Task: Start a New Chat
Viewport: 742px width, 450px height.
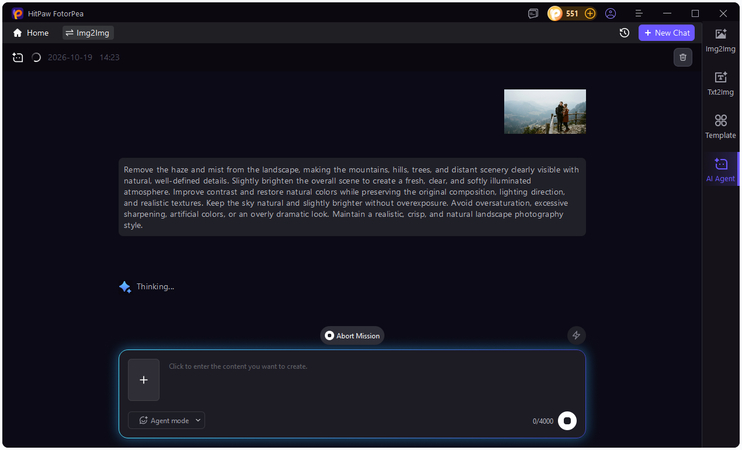Action: 666,33
